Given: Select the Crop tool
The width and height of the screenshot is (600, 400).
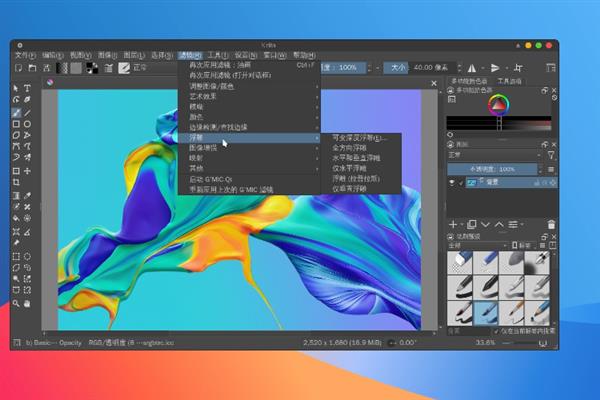Looking at the screenshot, I should click(16, 182).
